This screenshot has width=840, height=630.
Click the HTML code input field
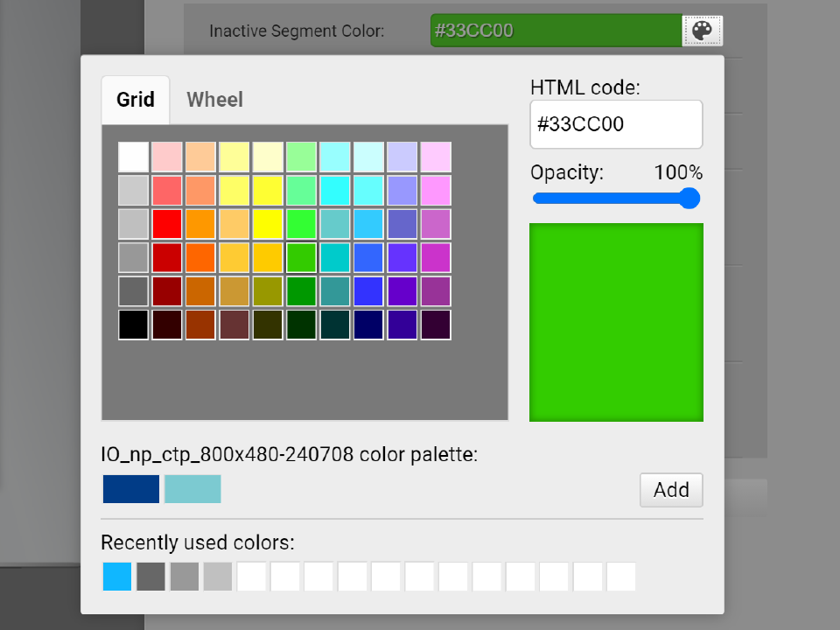point(616,124)
